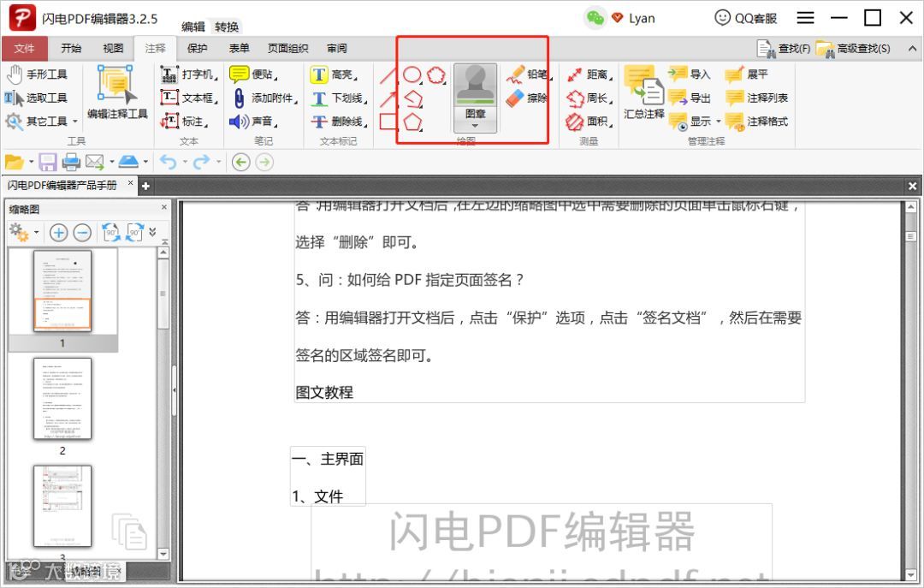
Task: Send document by email icon
Action: 95,162
